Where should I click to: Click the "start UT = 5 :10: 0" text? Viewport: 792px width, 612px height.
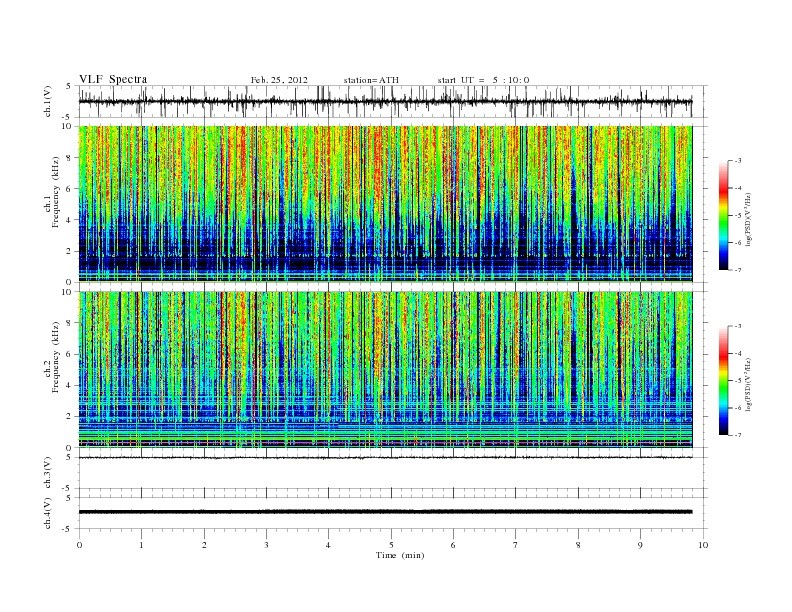[483, 80]
